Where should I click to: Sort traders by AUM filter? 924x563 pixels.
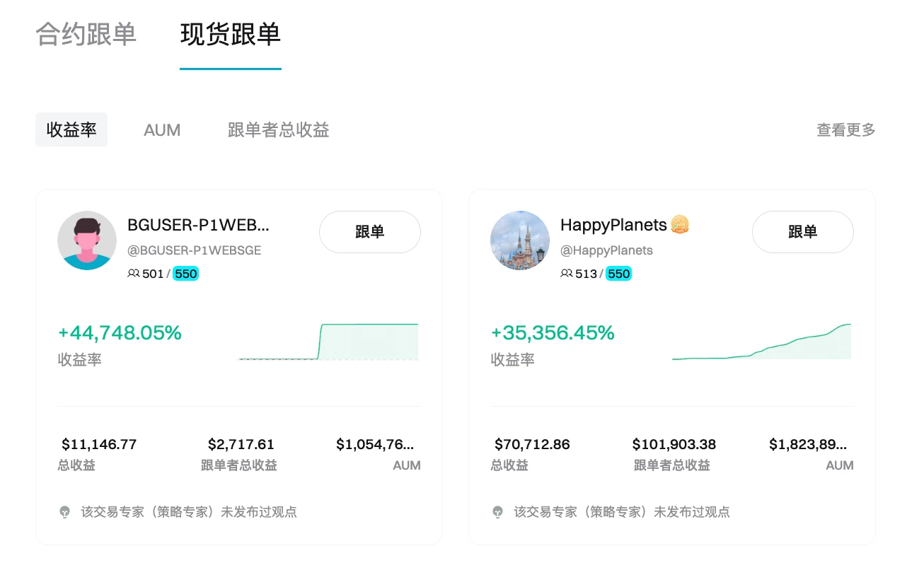(162, 130)
